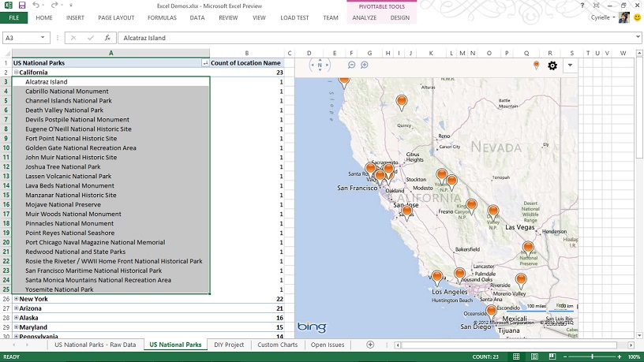Zoom out on the Bing map
This screenshot has height=362, width=644.
pyautogui.click(x=352, y=65)
